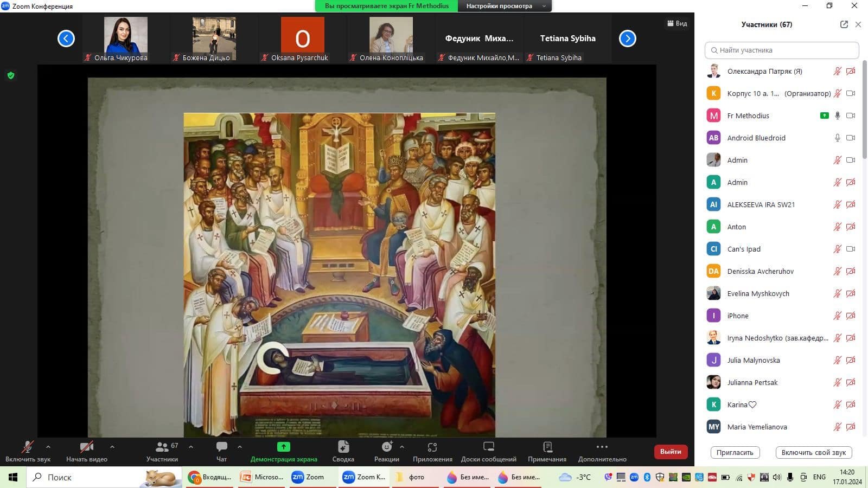Viewport: 868px width, 488px height.
Task: Select participant Julianna Pertsak
Action: coord(782,382)
